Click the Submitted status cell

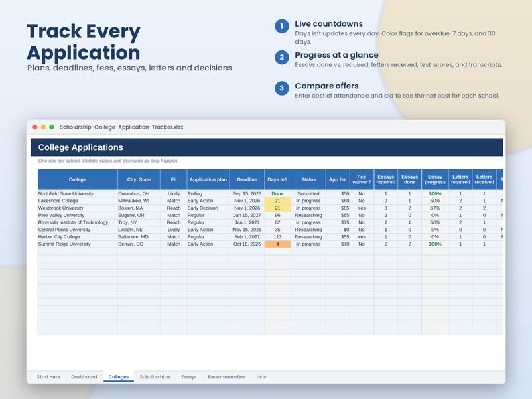(x=308, y=193)
